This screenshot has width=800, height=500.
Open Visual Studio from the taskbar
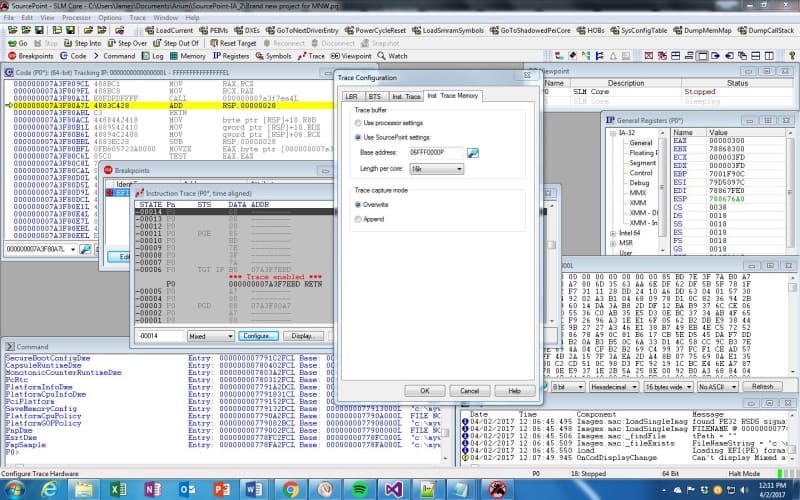(x=394, y=490)
